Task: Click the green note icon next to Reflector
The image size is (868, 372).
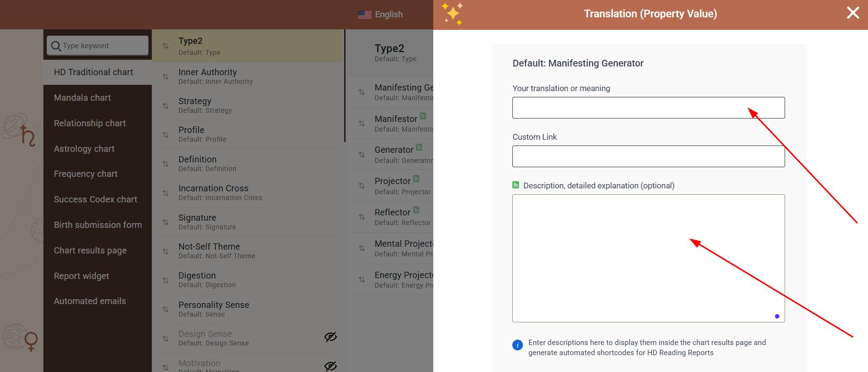Action: [416, 210]
